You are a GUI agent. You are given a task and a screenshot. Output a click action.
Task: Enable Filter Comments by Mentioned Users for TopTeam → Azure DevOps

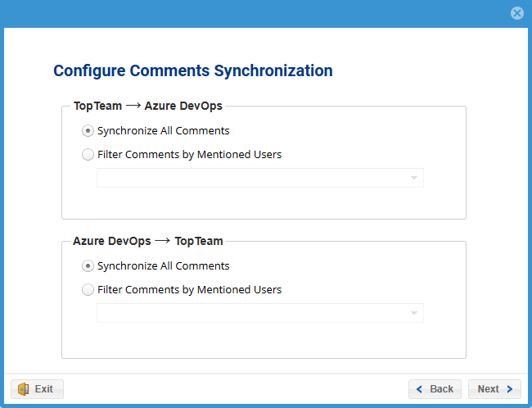click(88, 154)
